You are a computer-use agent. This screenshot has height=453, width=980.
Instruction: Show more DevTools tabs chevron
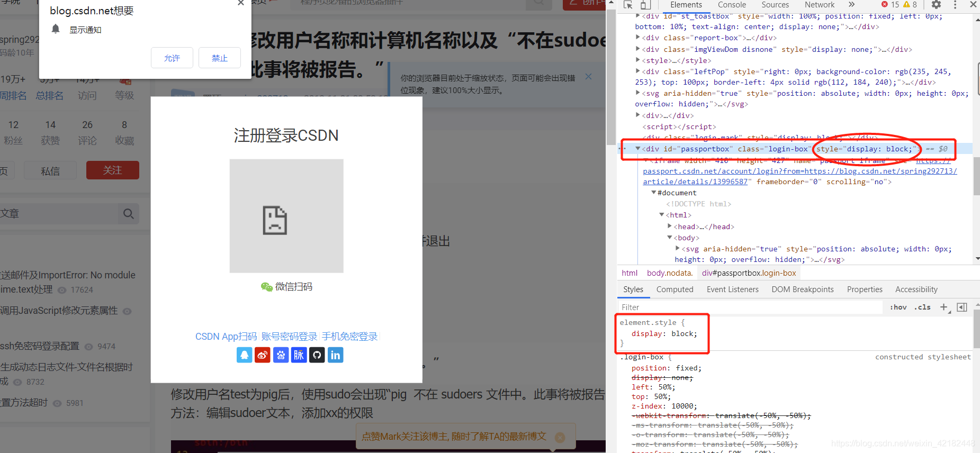(x=851, y=5)
